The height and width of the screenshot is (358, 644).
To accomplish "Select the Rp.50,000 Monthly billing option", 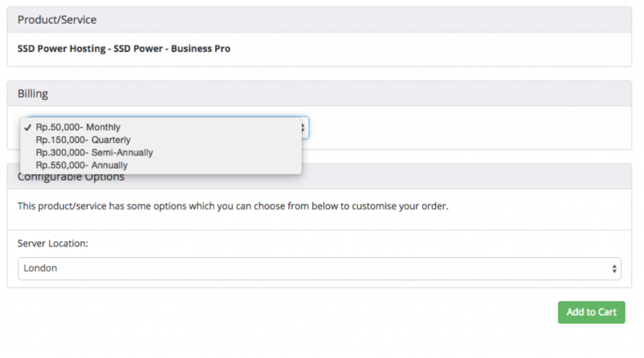I will [78, 127].
